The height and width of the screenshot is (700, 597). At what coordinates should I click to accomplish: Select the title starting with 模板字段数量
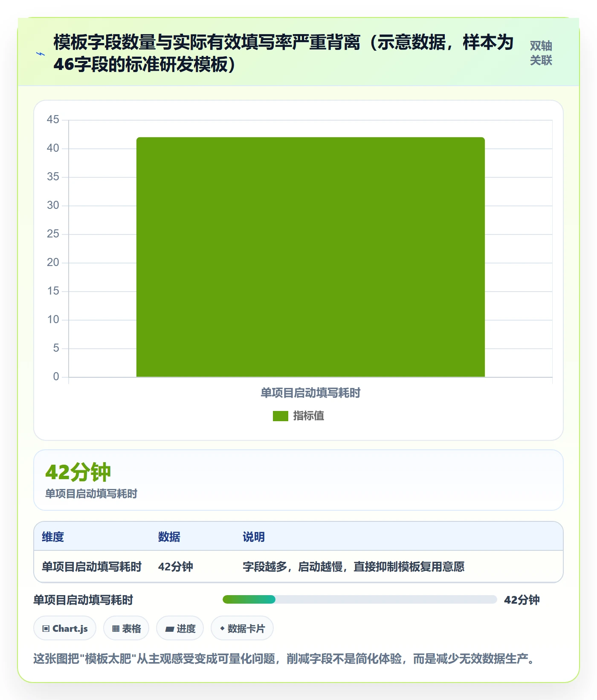point(284,53)
